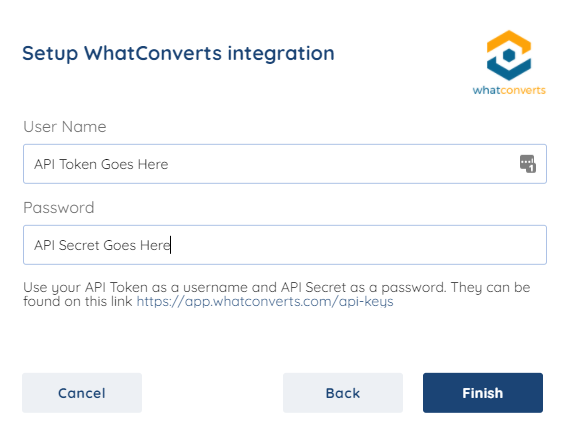Cancel the integration setup

pyautogui.click(x=82, y=393)
